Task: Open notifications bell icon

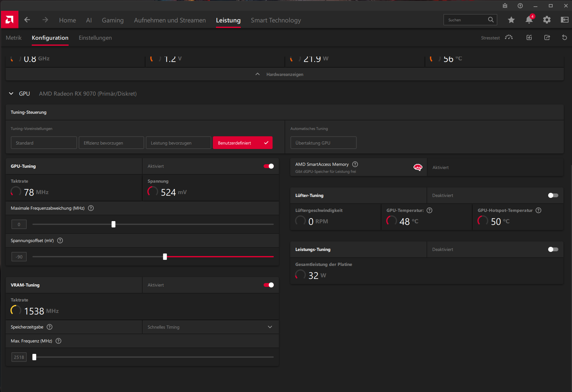Action: [x=529, y=20]
